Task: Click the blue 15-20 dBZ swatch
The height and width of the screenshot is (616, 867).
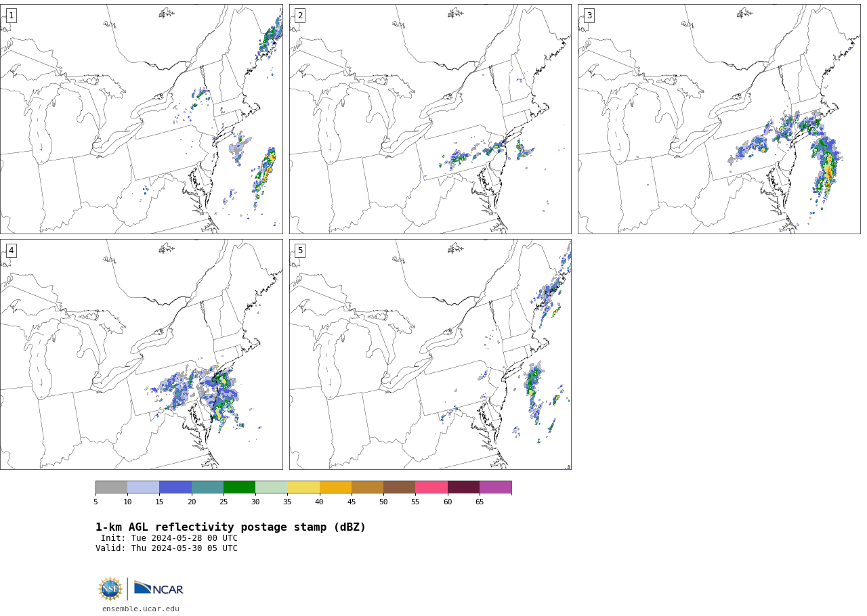Action: click(x=175, y=487)
